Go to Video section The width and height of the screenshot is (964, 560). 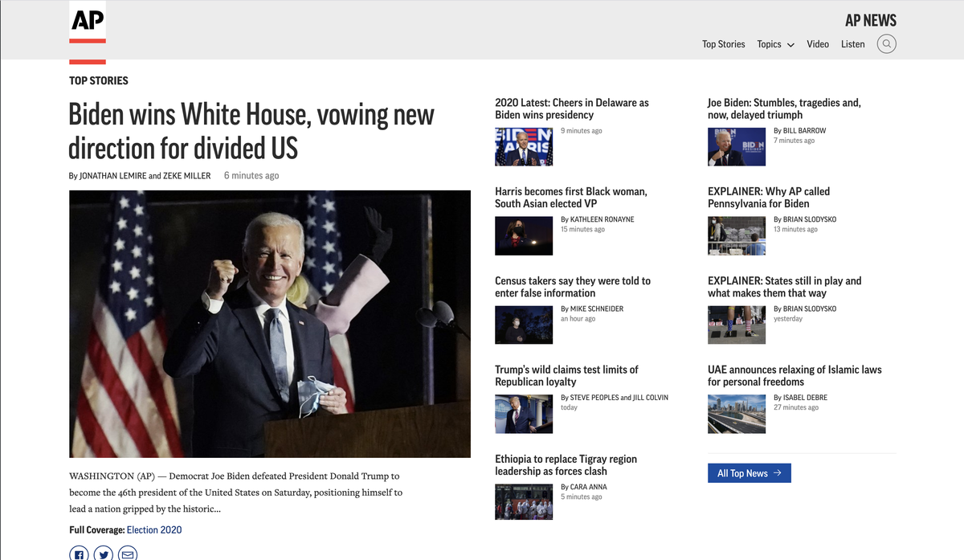pyautogui.click(x=818, y=44)
